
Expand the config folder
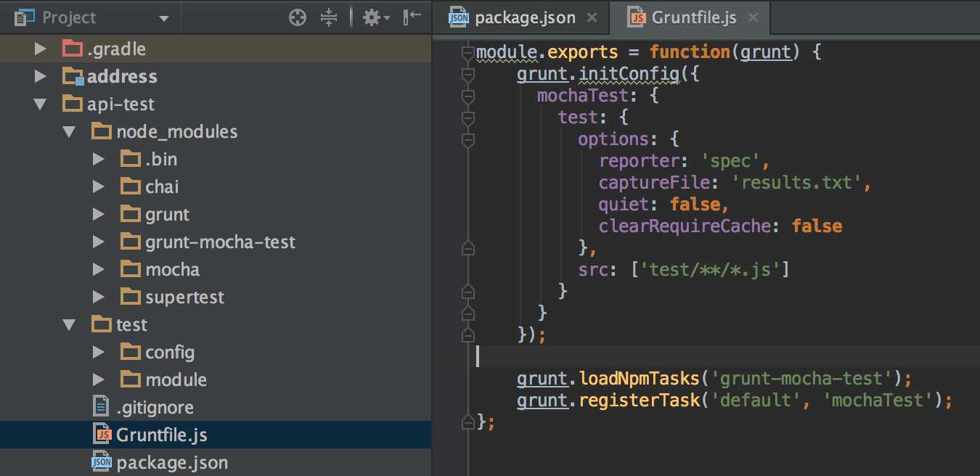point(98,353)
